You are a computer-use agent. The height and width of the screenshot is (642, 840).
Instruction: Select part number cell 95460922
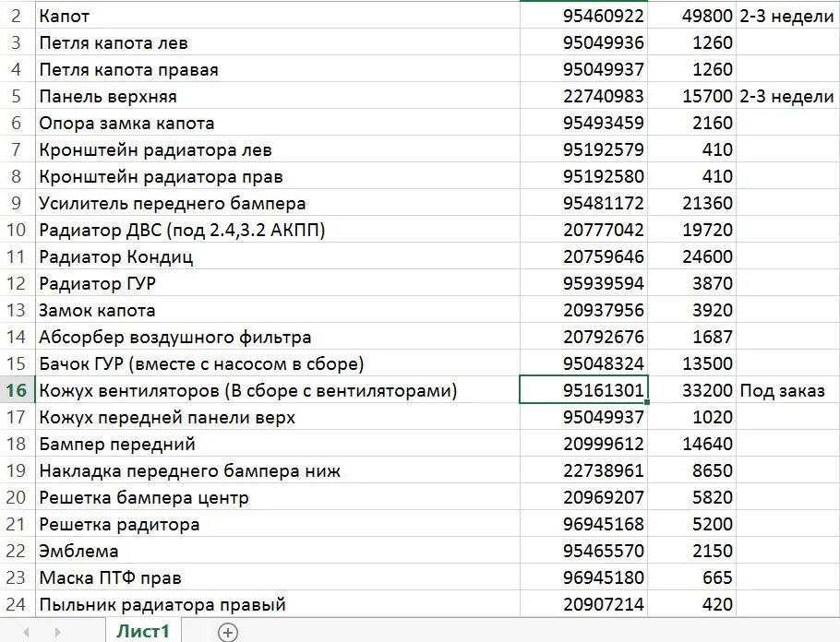click(584, 16)
